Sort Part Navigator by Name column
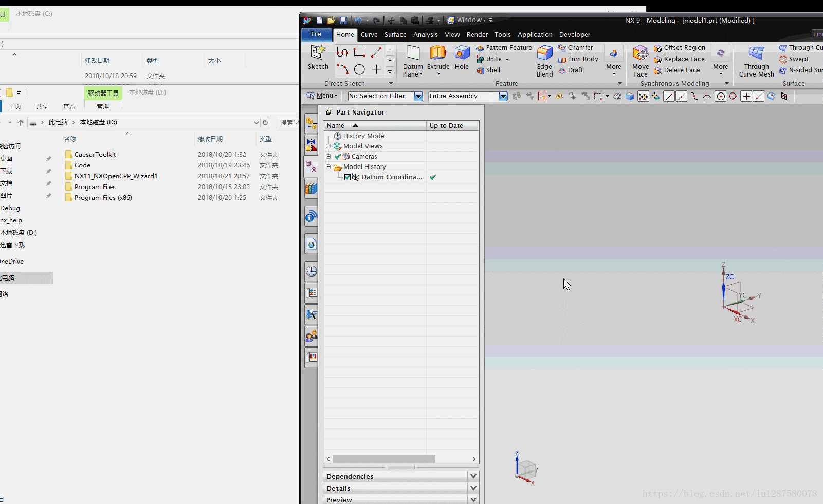Image resolution: width=823 pixels, height=504 pixels. click(x=375, y=125)
